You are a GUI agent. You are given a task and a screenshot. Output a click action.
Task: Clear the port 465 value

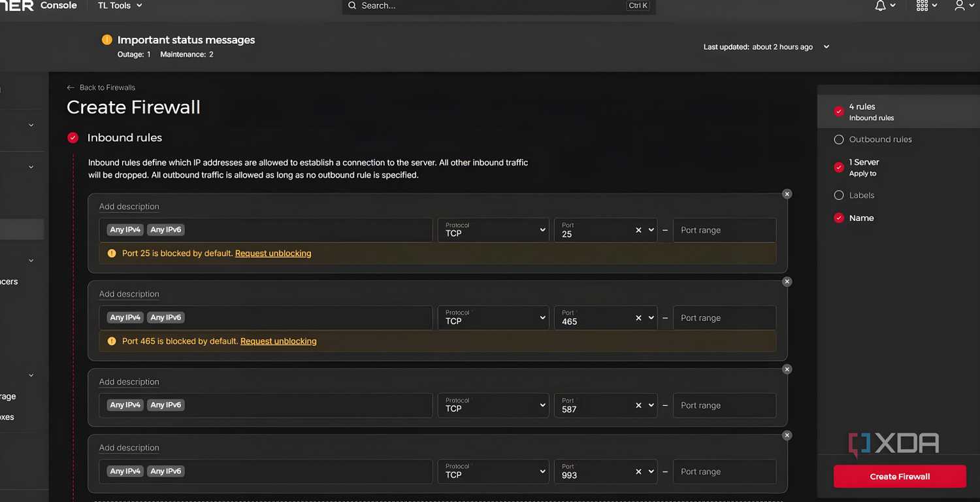click(x=638, y=318)
